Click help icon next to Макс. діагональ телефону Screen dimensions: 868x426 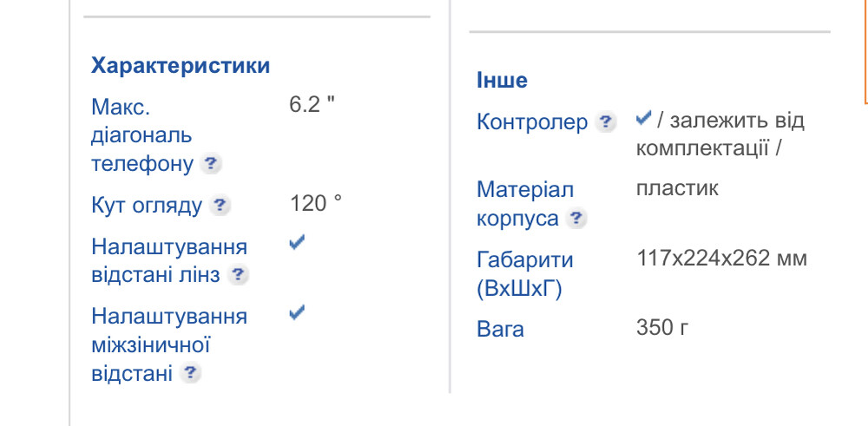[x=211, y=164]
